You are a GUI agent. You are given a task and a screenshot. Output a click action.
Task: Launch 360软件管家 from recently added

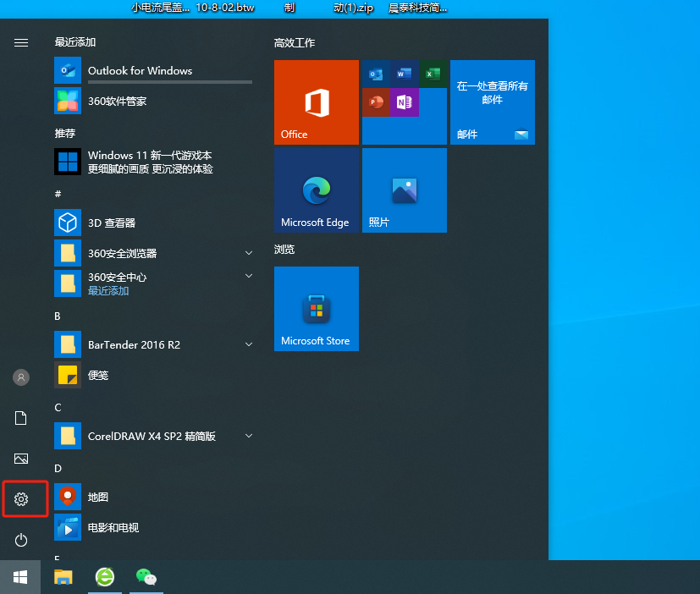point(153,101)
